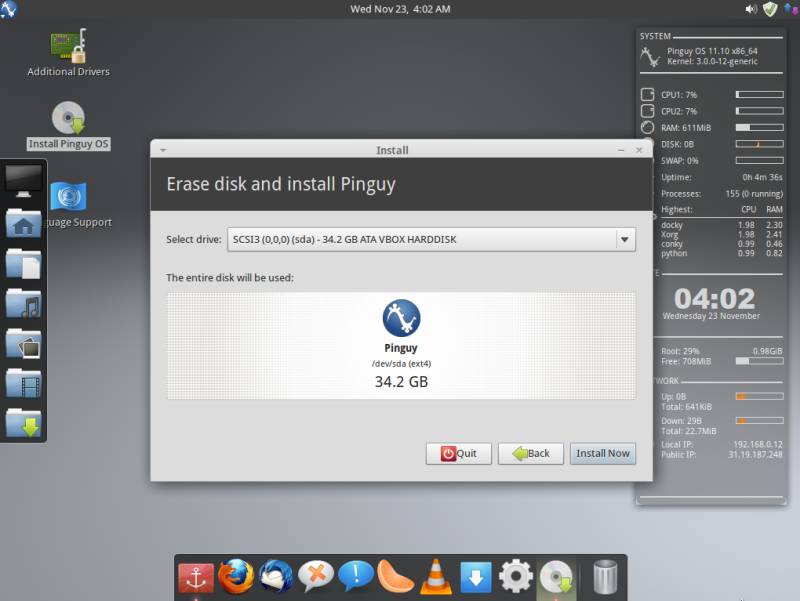Click the top panel date and time
The image size is (800, 601).
(x=401, y=9)
